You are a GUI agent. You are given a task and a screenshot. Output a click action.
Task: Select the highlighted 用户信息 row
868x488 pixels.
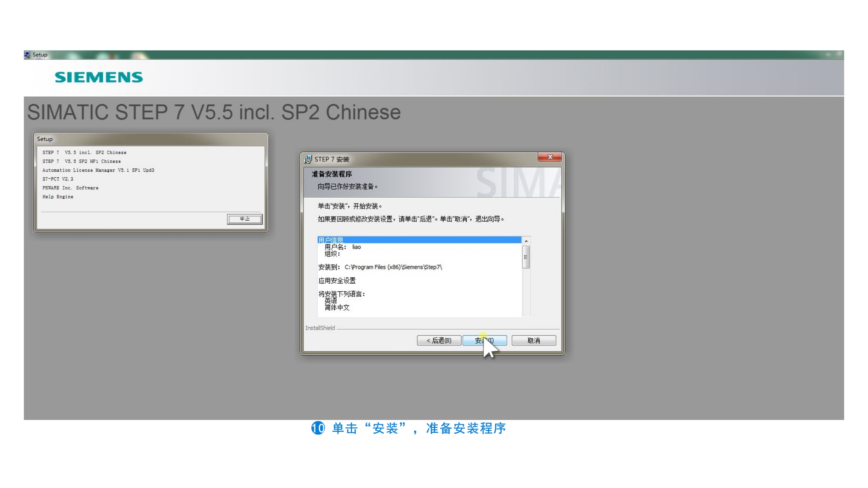pyautogui.click(x=419, y=240)
